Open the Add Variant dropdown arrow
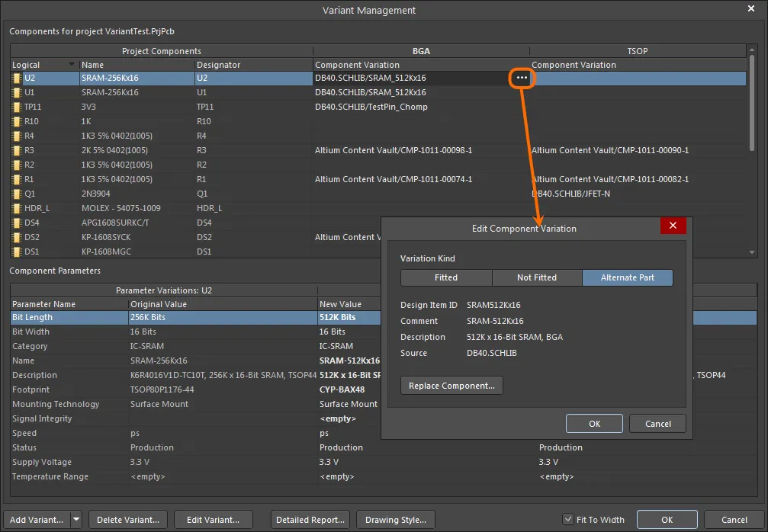This screenshot has width=768, height=532. 76,519
